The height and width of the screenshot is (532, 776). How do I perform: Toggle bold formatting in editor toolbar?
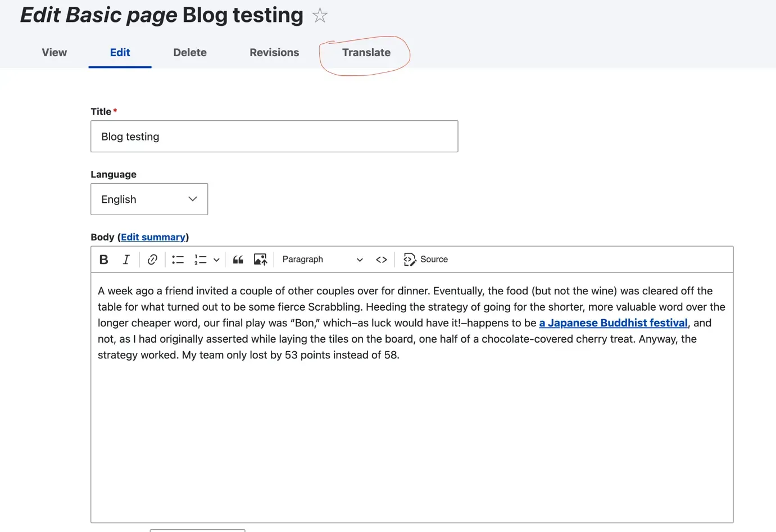[103, 260]
